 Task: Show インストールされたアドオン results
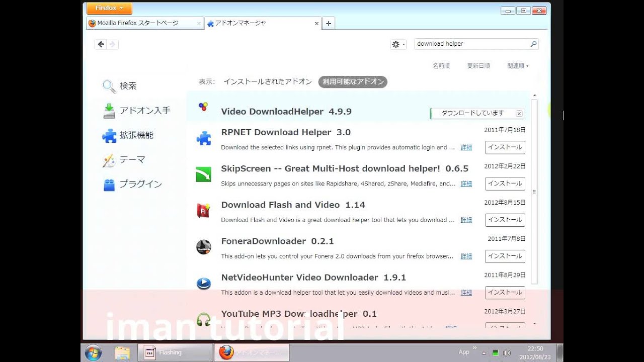pyautogui.click(x=268, y=82)
